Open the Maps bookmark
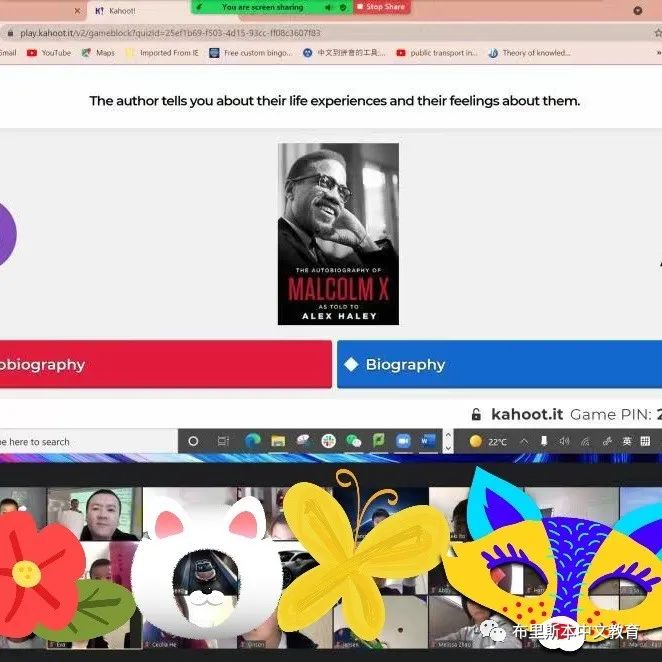Viewport: 662px width, 662px height. click(98, 53)
